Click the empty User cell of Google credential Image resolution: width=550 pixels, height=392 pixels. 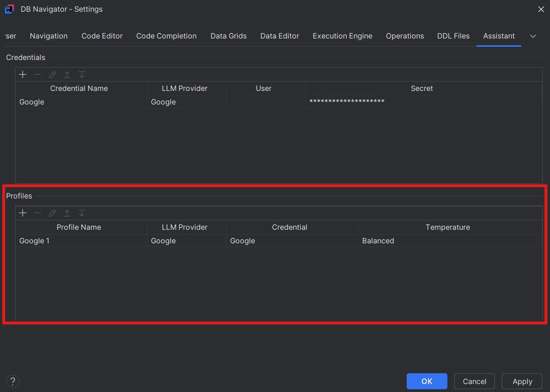(x=266, y=102)
